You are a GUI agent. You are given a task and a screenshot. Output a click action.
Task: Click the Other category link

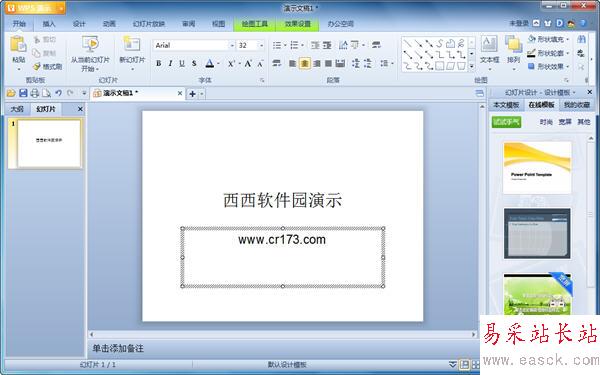coord(584,122)
